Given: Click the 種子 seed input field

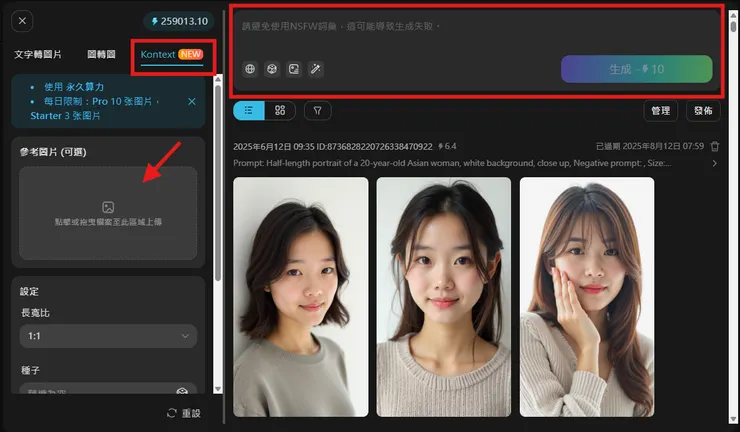Looking at the screenshot, I should coord(108,389).
